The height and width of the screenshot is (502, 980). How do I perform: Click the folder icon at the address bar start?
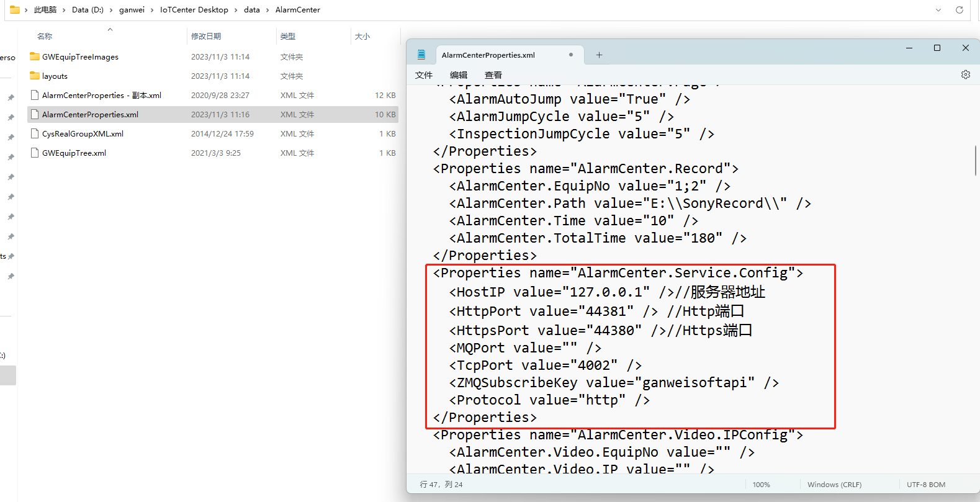tap(14, 10)
